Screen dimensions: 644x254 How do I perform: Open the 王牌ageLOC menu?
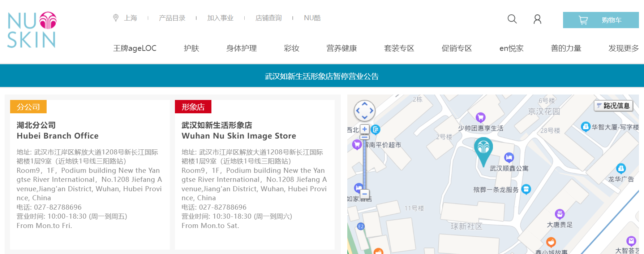[135, 48]
